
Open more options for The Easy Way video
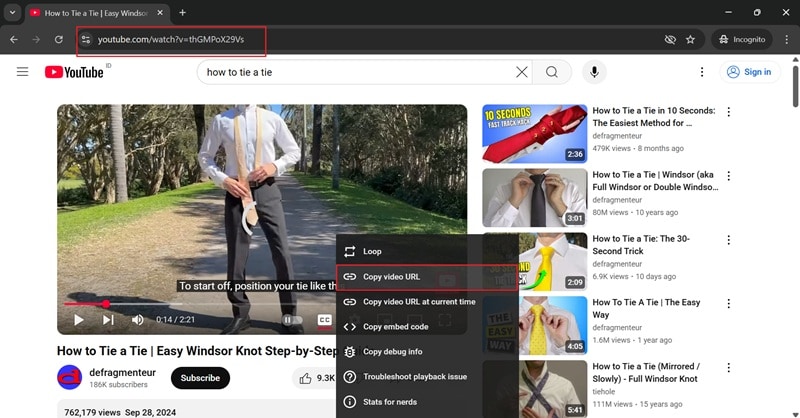coord(729,303)
